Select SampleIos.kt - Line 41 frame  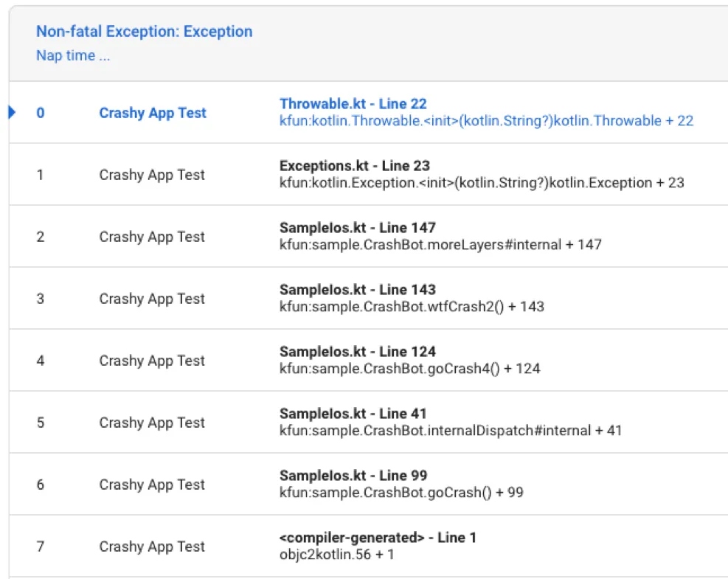click(369, 422)
